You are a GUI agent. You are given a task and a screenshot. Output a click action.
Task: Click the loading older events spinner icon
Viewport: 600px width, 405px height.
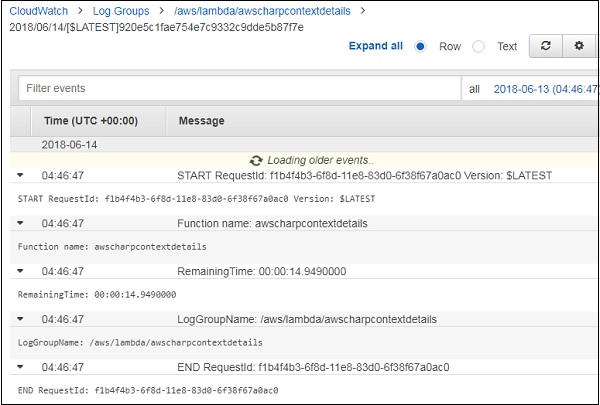point(256,160)
